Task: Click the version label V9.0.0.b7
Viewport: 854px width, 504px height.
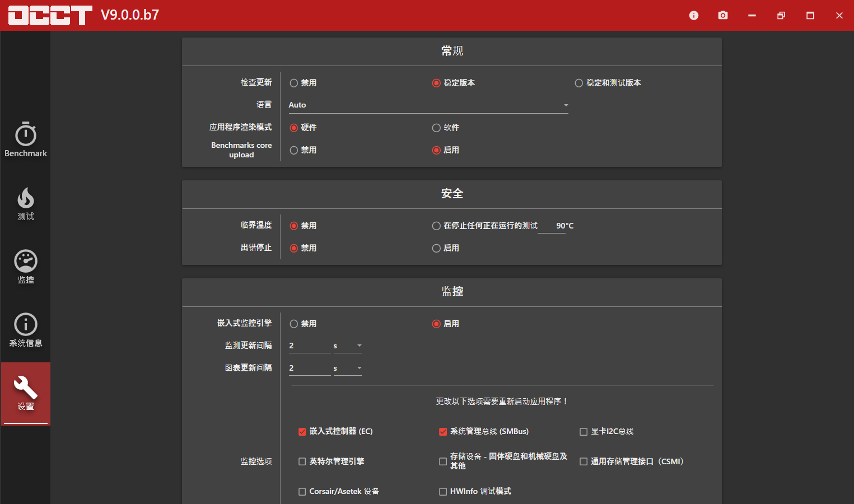Action: coord(130,15)
